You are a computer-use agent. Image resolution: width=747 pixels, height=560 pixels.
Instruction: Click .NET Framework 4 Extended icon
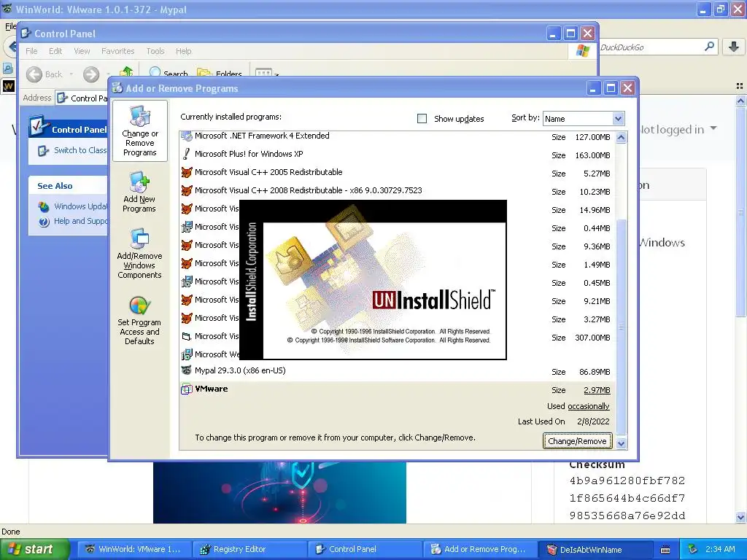(x=186, y=136)
